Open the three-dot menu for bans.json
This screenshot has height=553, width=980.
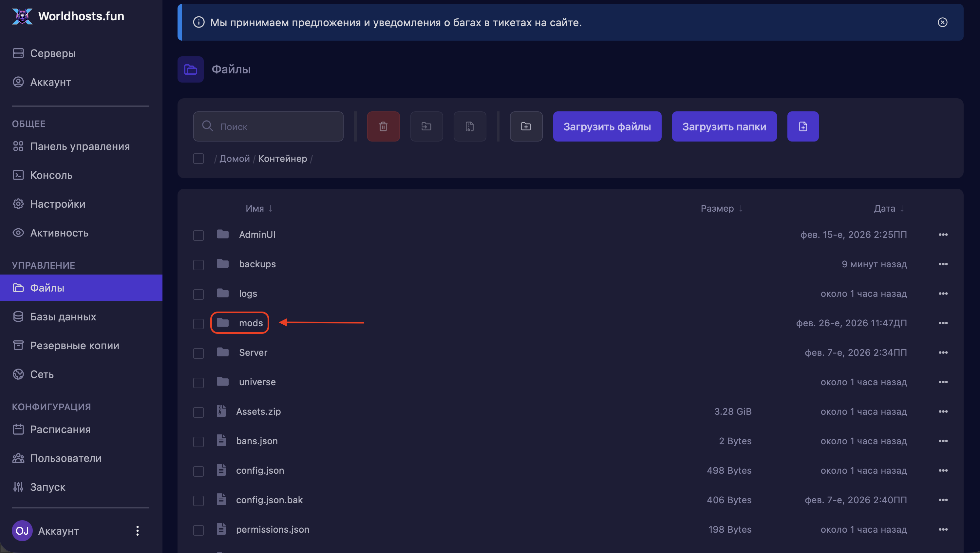pos(943,441)
